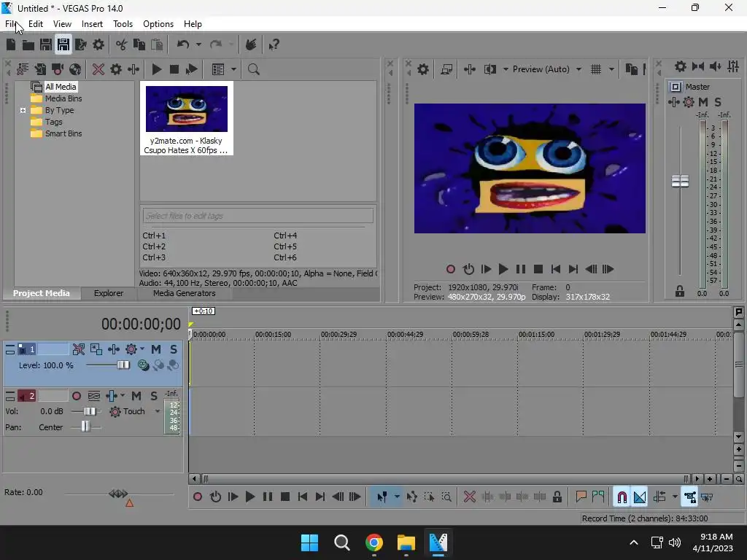Click Record in the timeline transport bar
The width and height of the screenshot is (747, 560).
(198, 497)
